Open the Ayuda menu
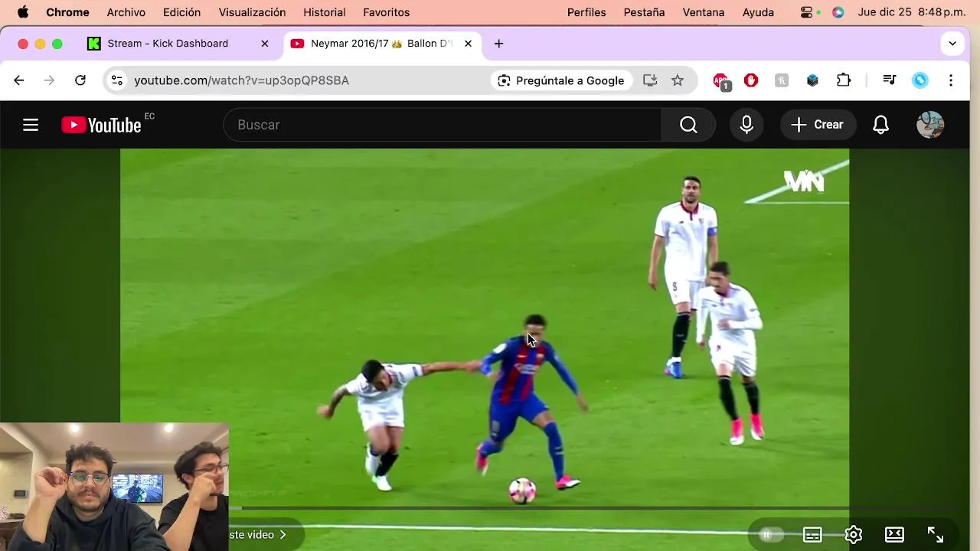Viewport: 980px width, 551px height. pyautogui.click(x=758, y=12)
